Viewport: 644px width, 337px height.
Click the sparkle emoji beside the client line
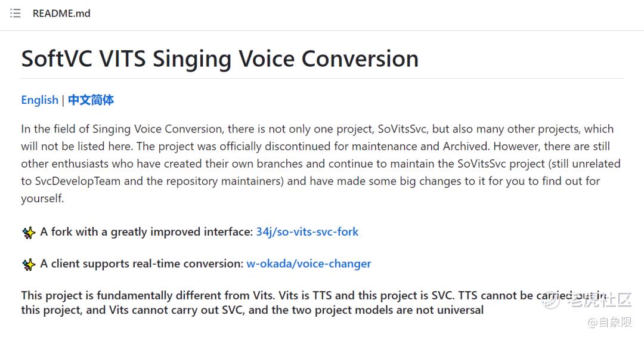(x=28, y=264)
